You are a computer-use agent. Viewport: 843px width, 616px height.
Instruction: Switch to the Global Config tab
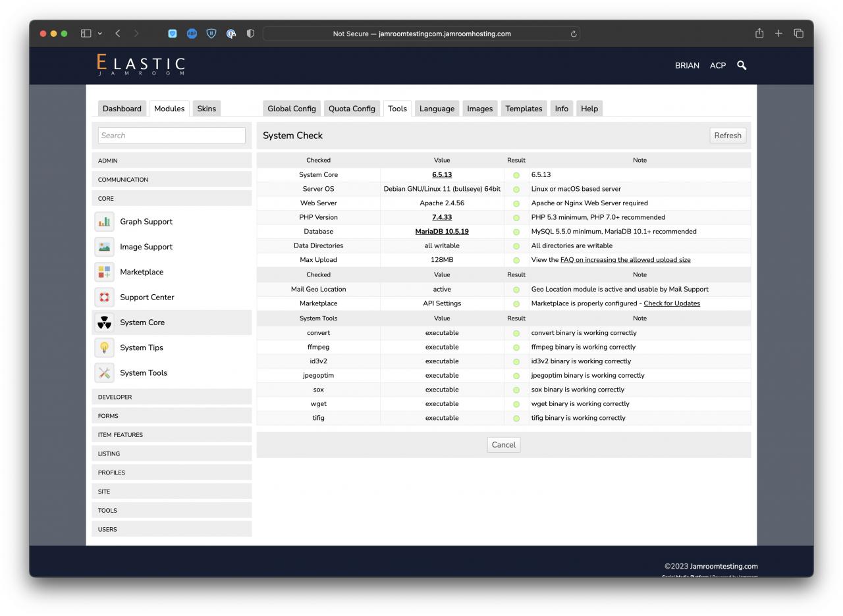click(x=291, y=109)
